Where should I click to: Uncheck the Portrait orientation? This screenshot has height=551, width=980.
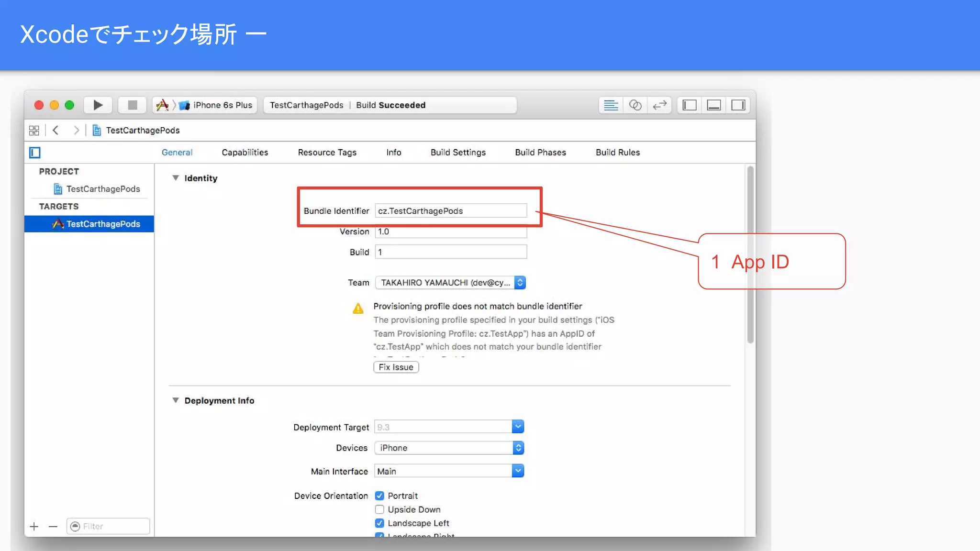379,496
